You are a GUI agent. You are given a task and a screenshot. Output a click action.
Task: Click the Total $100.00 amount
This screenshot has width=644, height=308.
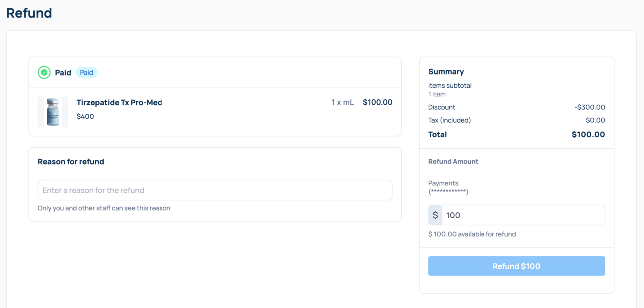coord(588,135)
